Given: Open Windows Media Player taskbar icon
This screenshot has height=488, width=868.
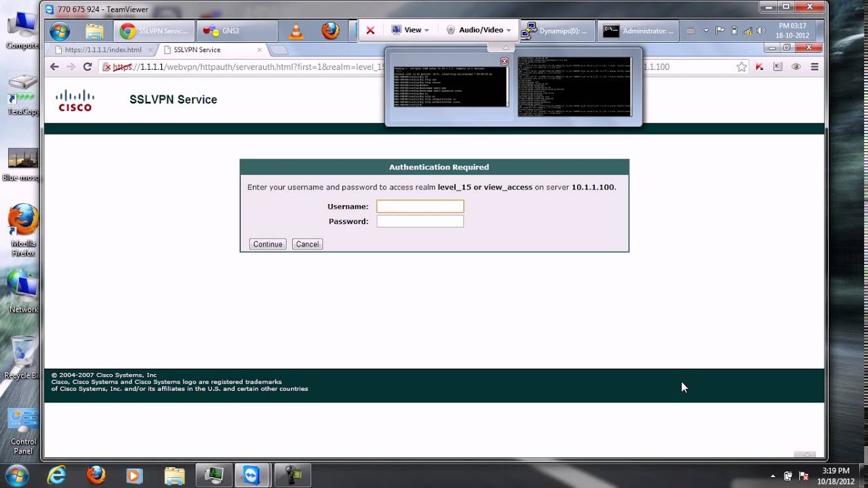Looking at the screenshot, I should coord(134,476).
